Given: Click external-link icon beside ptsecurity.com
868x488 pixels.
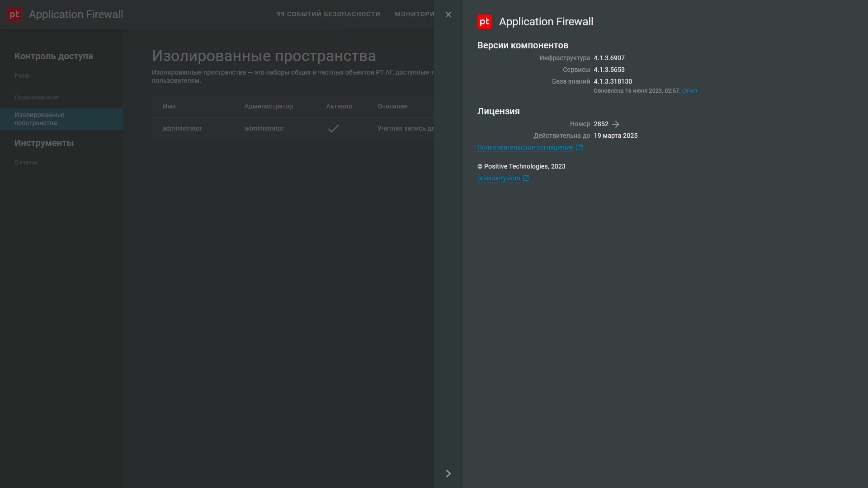Looking at the screenshot, I should (x=526, y=178).
